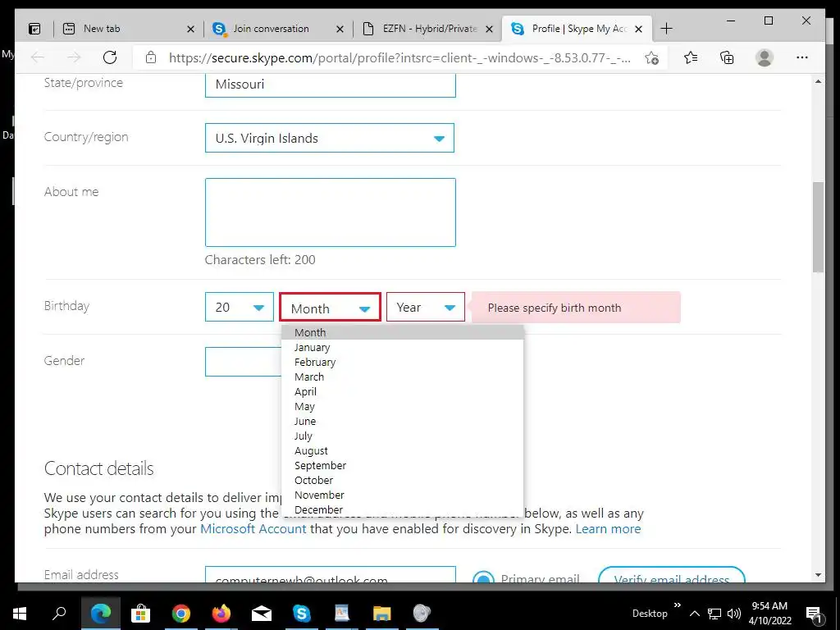Switch to Profile | Skype My Account tab
This screenshot has width=840, height=630.
pos(577,29)
